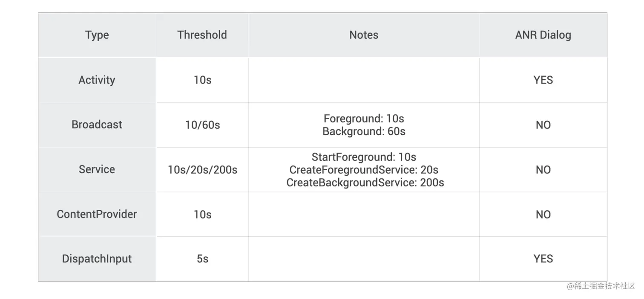Click the Type column header

tap(97, 35)
